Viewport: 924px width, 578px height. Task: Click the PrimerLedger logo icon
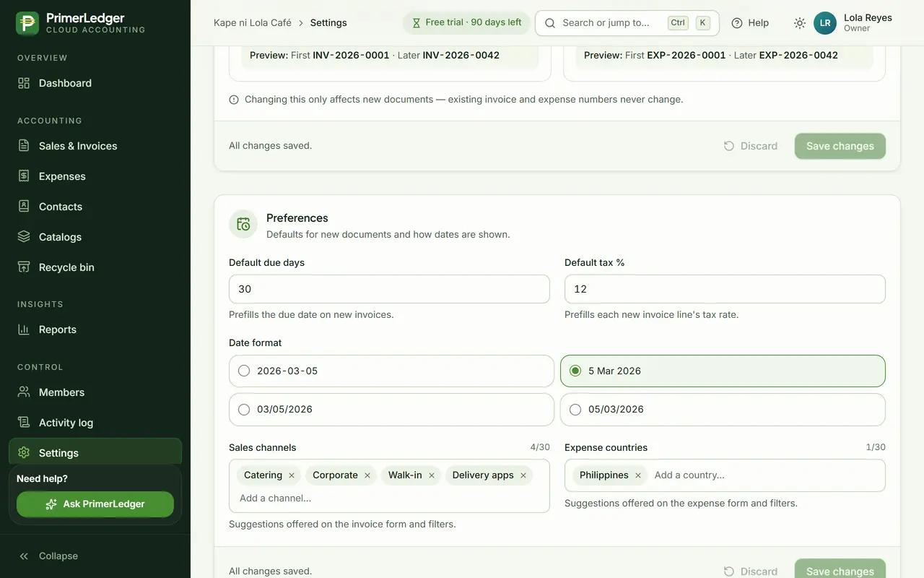pyautogui.click(x=27, y=23)
